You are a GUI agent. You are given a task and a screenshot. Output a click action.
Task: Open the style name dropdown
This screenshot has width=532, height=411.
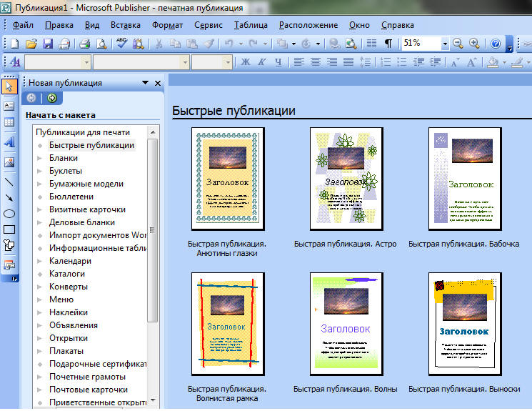[86, 62]
